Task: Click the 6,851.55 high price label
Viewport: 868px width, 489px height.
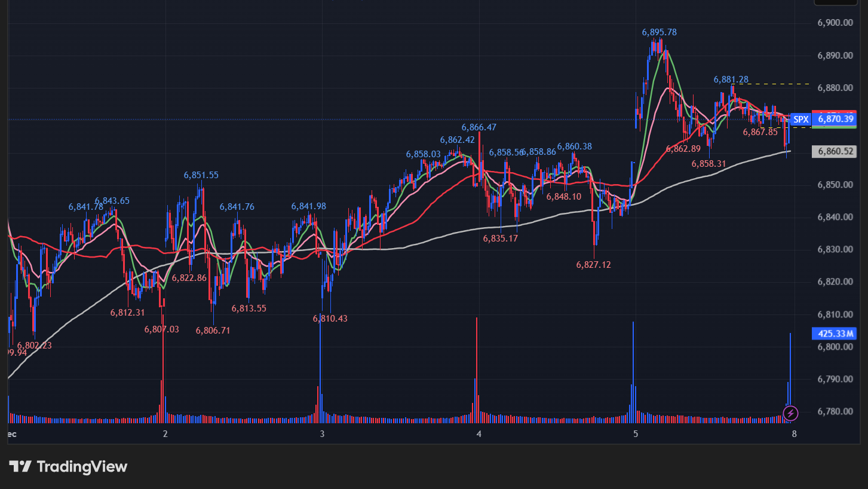Action: [x=201, y=175]
